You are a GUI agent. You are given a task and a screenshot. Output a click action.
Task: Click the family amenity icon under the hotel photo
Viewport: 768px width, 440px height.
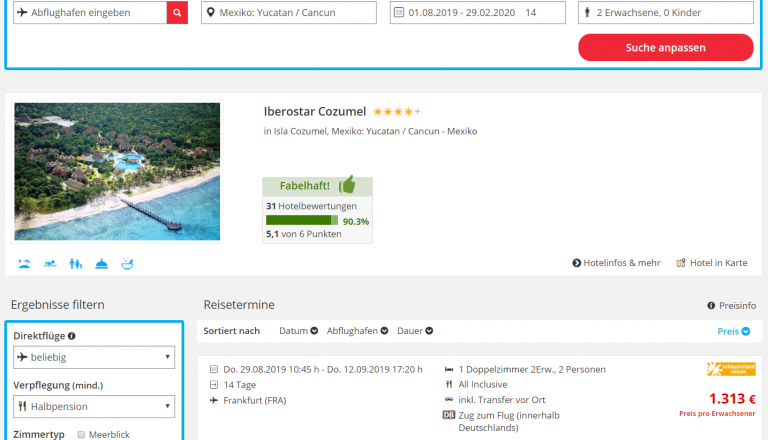coord(75,264)
